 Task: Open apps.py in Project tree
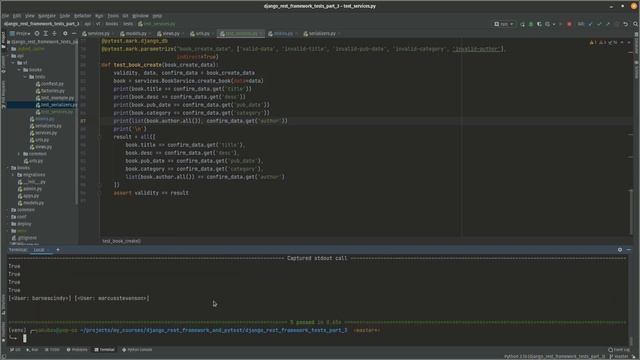[x=31, y=196]
